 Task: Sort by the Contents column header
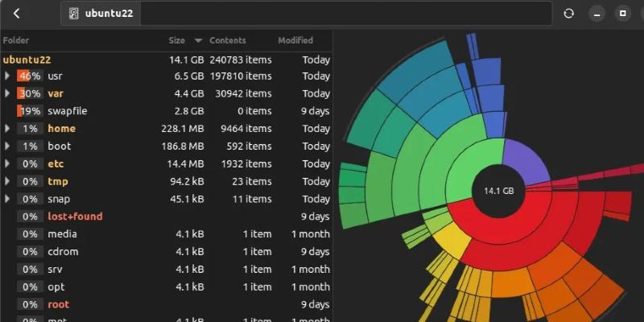coord(227,40)
